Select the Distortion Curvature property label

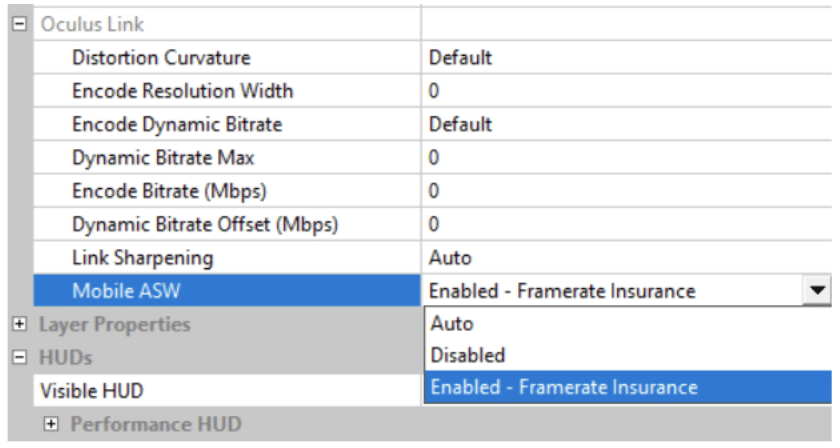pyautogui.click(x=161, y=58)
